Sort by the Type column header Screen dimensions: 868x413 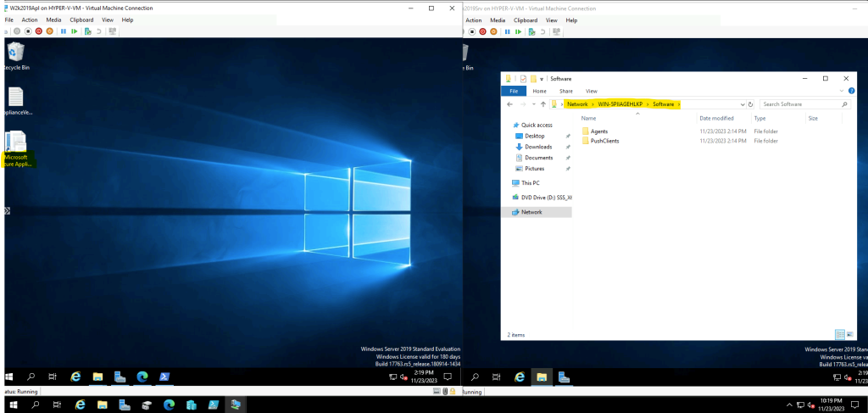point(778,119)
